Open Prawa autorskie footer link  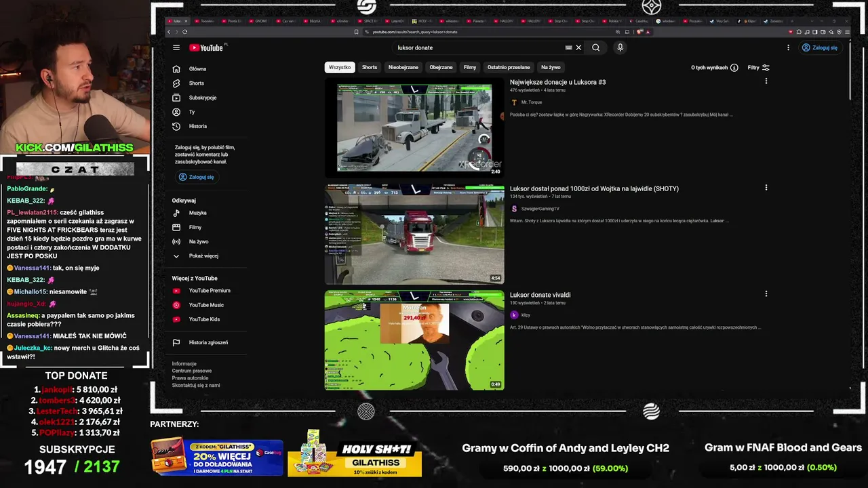coord(191,378)
